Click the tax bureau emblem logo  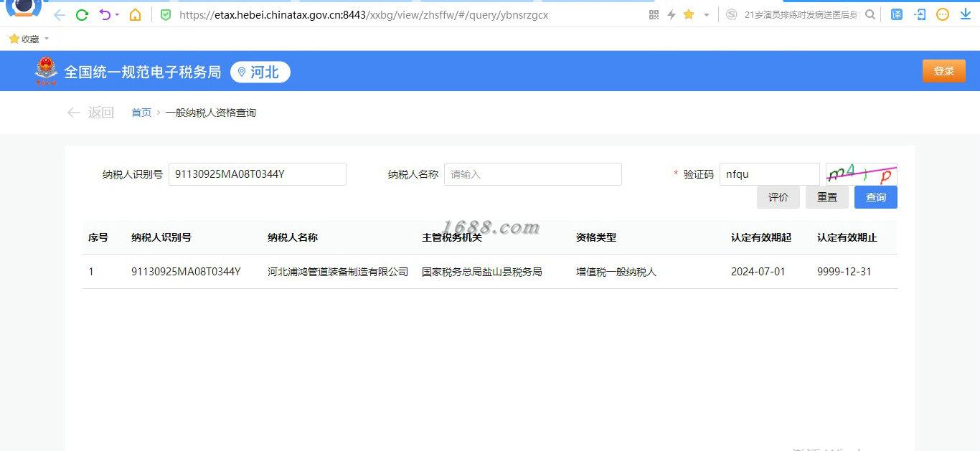click(x=46, y=71)
